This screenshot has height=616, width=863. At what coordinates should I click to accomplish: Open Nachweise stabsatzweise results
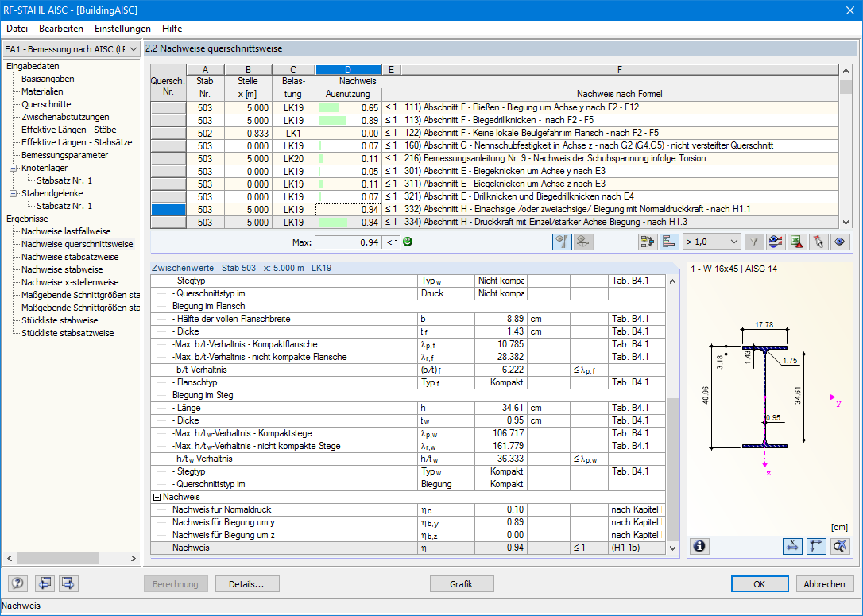(70, 257)
